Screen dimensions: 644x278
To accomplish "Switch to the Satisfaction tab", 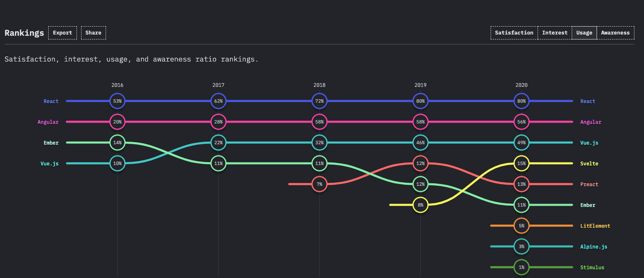I will tap(514, 32).
